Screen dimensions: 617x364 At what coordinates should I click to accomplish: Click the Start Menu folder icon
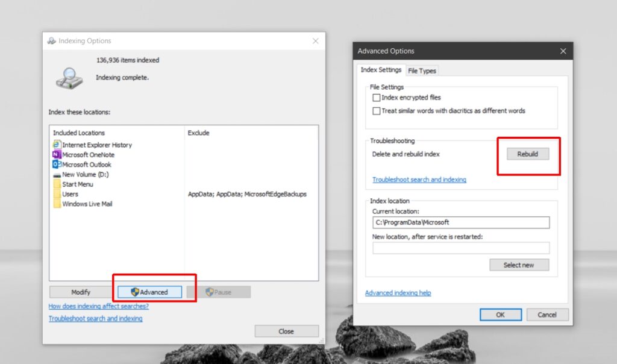point(56,184)
